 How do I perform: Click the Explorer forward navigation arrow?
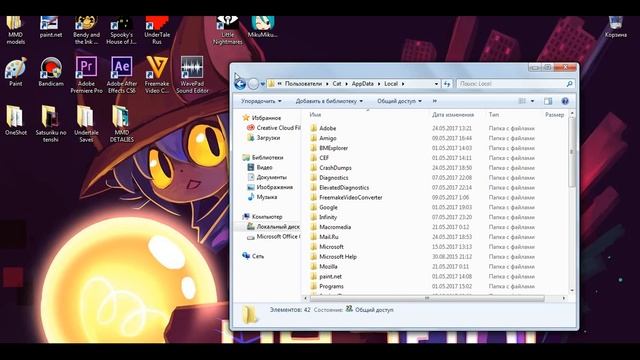click(x=253, y=84)
